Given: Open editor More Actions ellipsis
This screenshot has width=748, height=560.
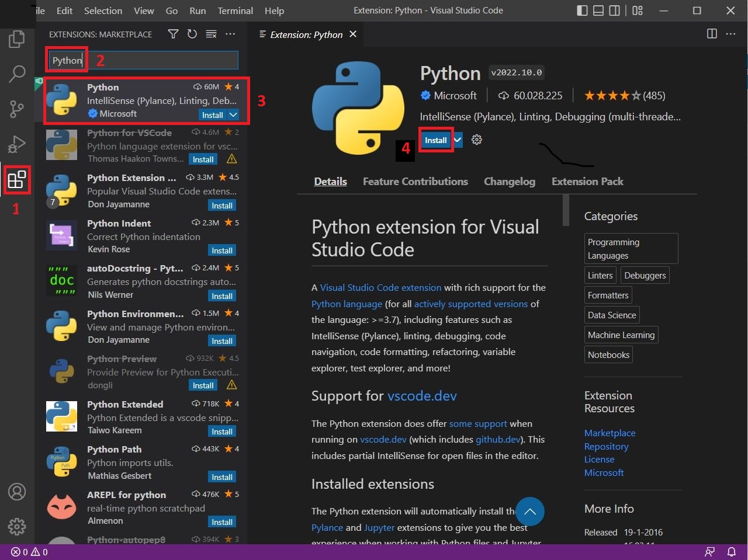Looking at the screenshot, I should pos(730,34).
